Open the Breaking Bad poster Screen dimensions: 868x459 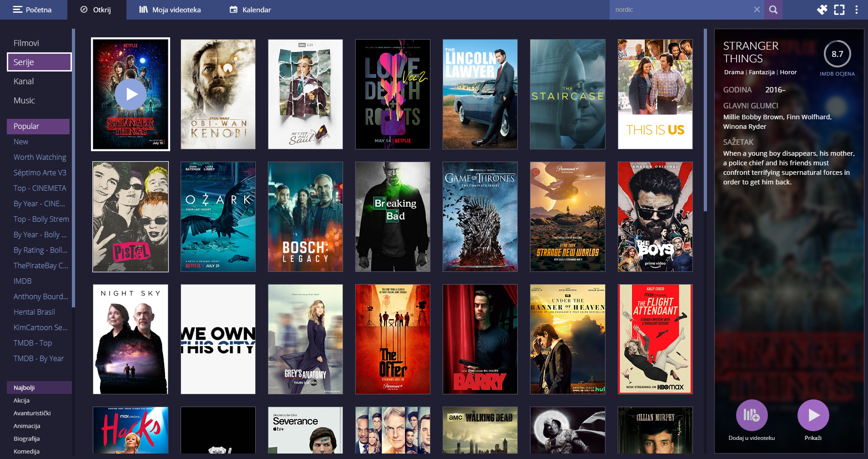point(393,217)
